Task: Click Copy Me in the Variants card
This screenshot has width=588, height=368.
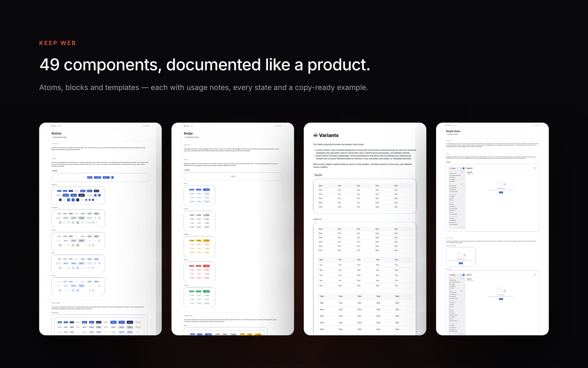Action: click(318, 175)
